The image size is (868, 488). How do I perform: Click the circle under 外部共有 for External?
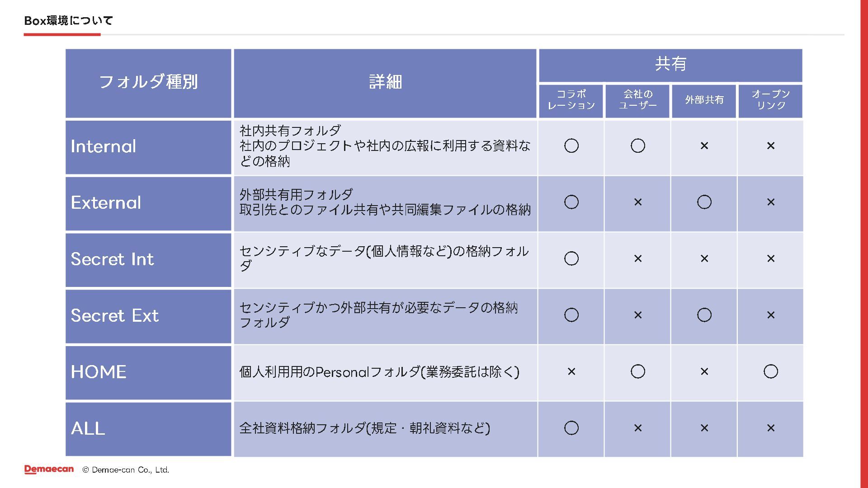point(704,202)
